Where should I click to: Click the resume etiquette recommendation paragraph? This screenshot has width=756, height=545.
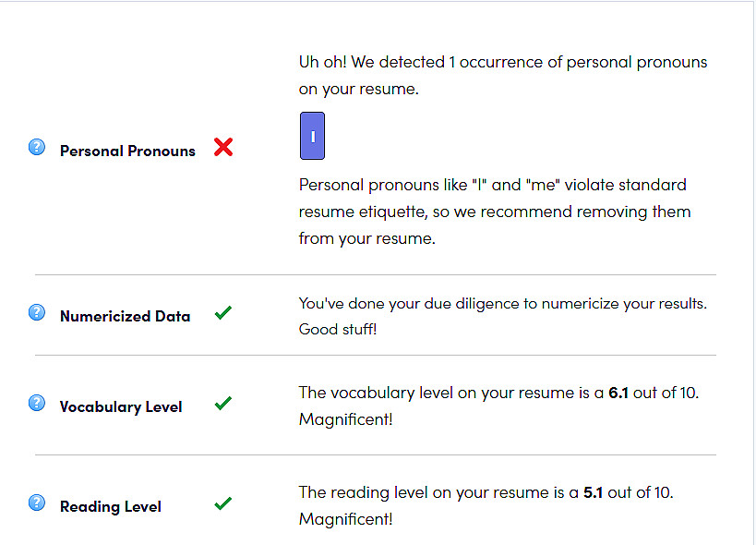click(x=495, y=212)
